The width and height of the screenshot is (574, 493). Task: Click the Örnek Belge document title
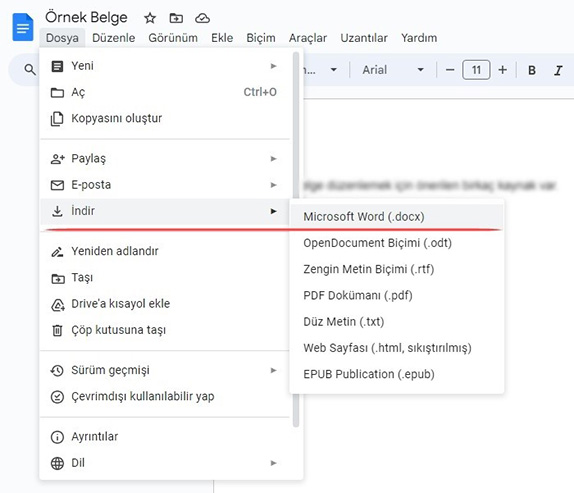[x=86, y=18]
